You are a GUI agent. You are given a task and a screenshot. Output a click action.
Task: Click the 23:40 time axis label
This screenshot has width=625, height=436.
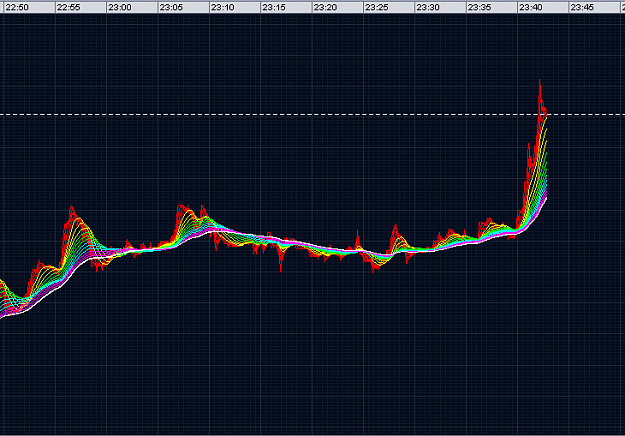(x=531, y=8)
